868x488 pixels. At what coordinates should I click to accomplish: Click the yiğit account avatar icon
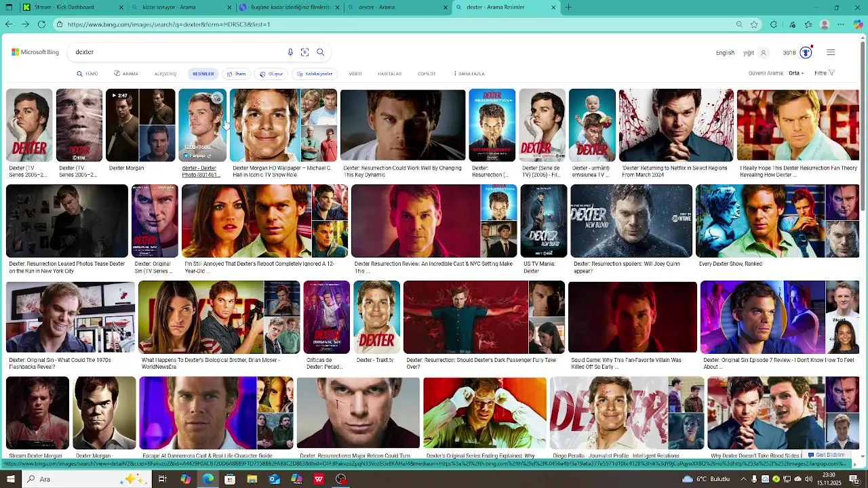[764, 52]
